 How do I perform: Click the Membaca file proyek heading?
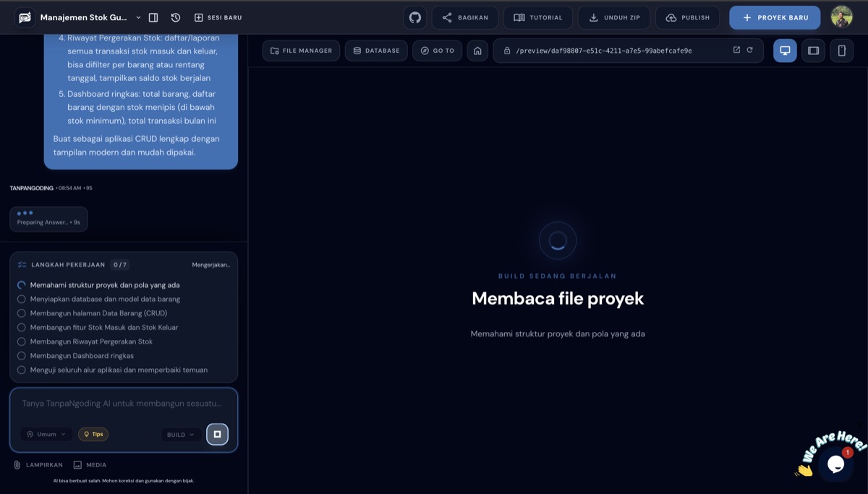pyautogui.click(x=558, y=299)
